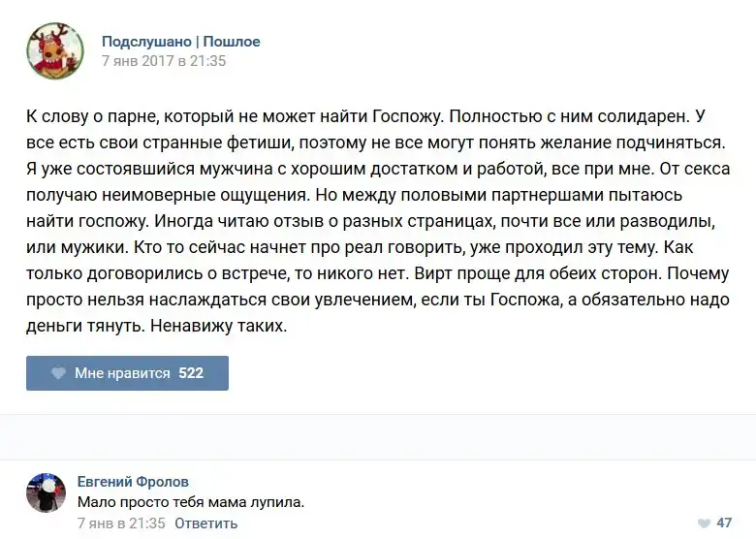Click the 522 like count

click(x=191, y=373)
